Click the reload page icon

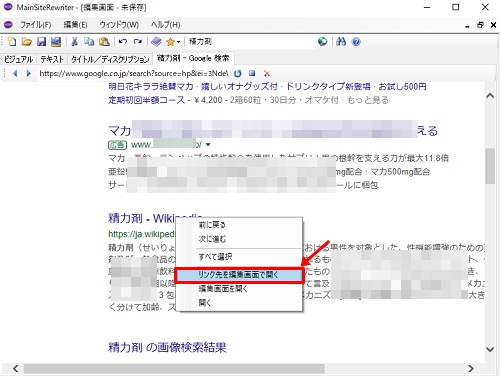[237, 73]
